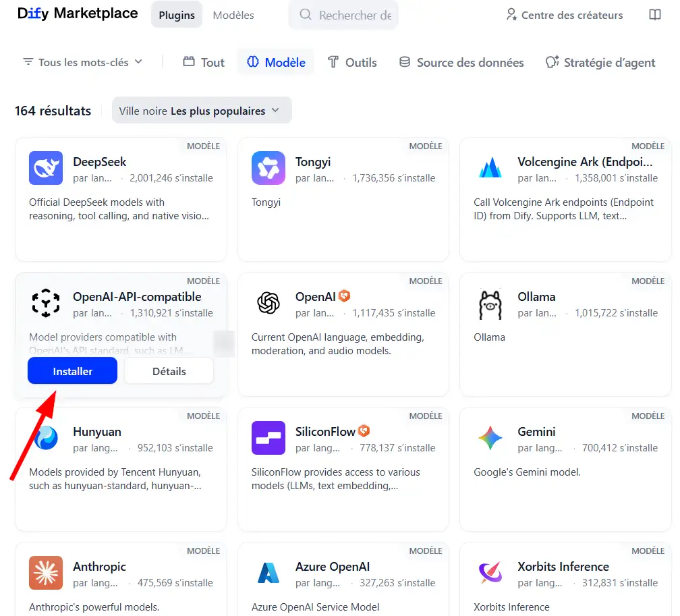
Task: Click OpenAI's 1,117,435 s'installe count
Action: (x=394, y=313)
